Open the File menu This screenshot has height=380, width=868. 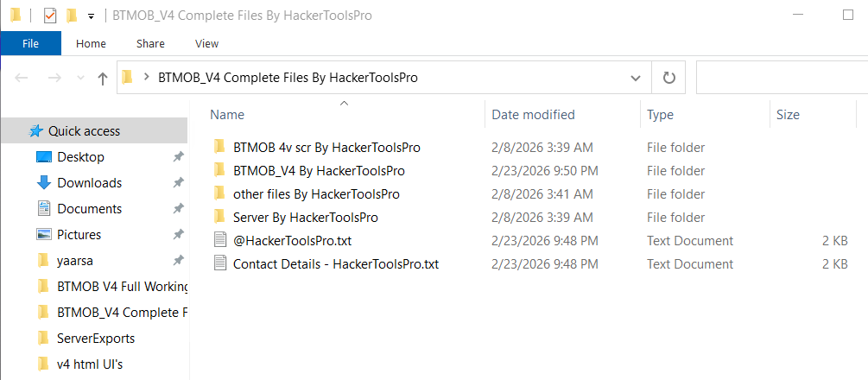coord(30,43)
